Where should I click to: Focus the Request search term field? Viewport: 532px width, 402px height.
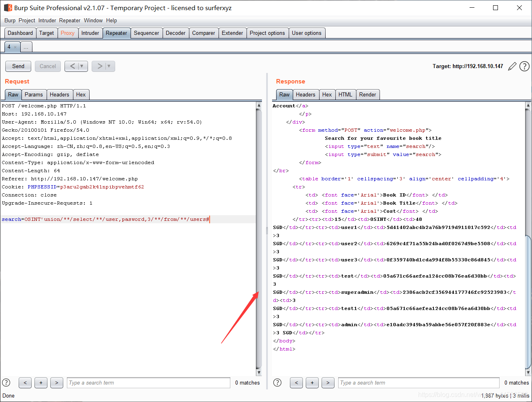pyautogui.click(x=148, y=383)
